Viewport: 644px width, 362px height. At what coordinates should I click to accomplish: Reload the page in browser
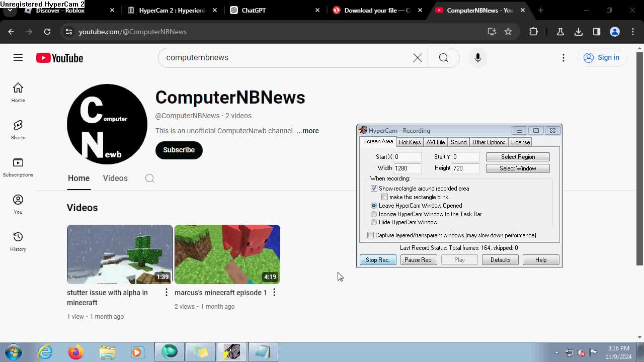[x=47, y=32]
